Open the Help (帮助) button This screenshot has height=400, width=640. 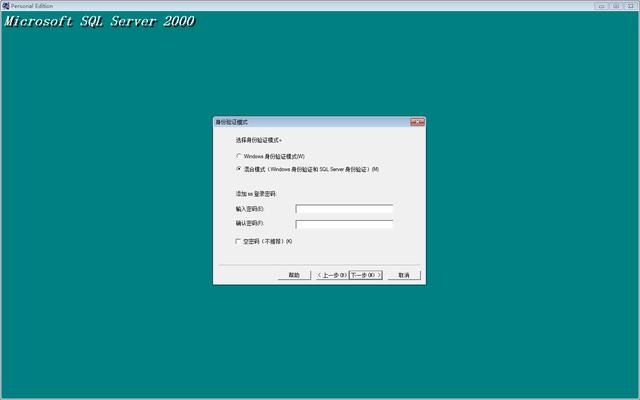[294, 275]
